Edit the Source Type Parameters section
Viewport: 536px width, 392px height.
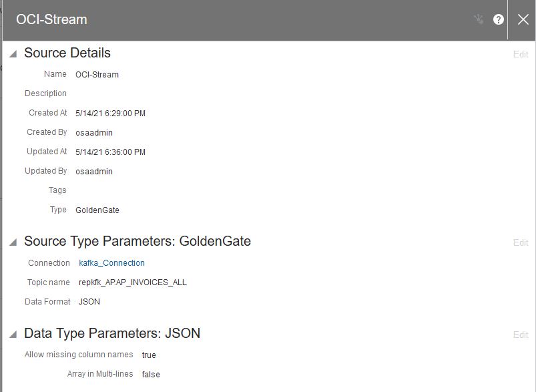coord(520,242)
